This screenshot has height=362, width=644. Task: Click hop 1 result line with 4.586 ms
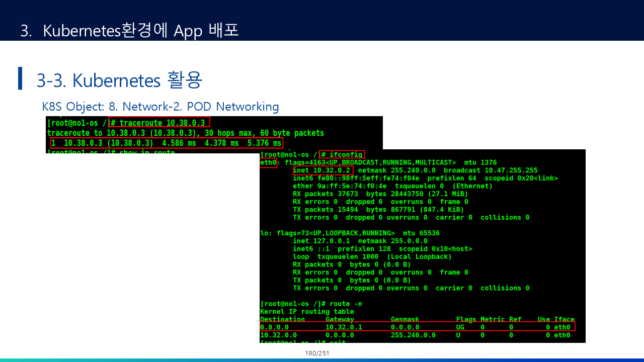(x=166, y=143)
